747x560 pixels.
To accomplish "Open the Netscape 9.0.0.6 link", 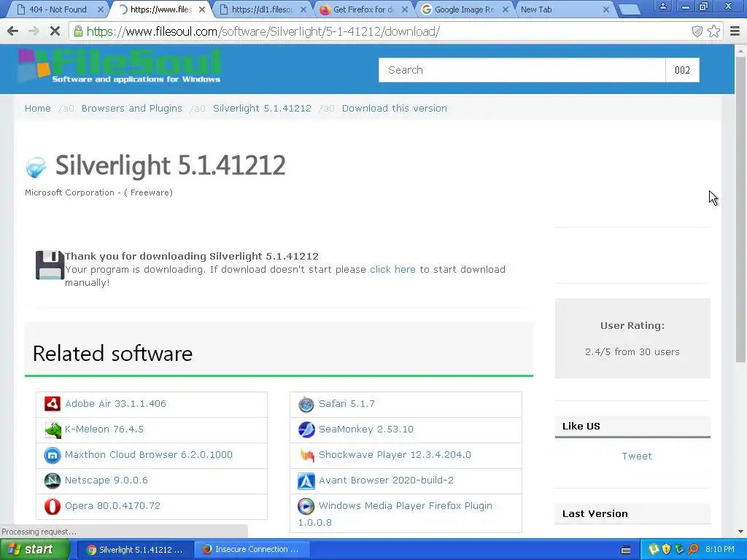I will click(107, 481).
